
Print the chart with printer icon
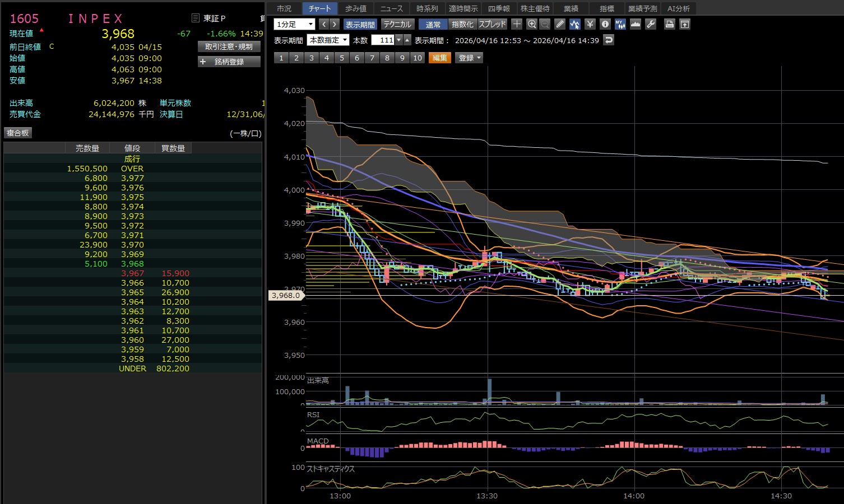coord(669,24)
